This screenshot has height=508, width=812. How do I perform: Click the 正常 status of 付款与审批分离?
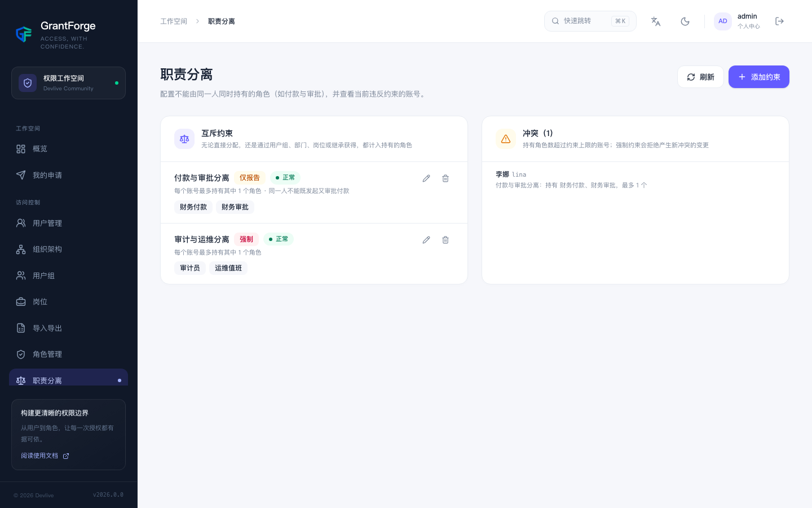[x=285, y=178]
